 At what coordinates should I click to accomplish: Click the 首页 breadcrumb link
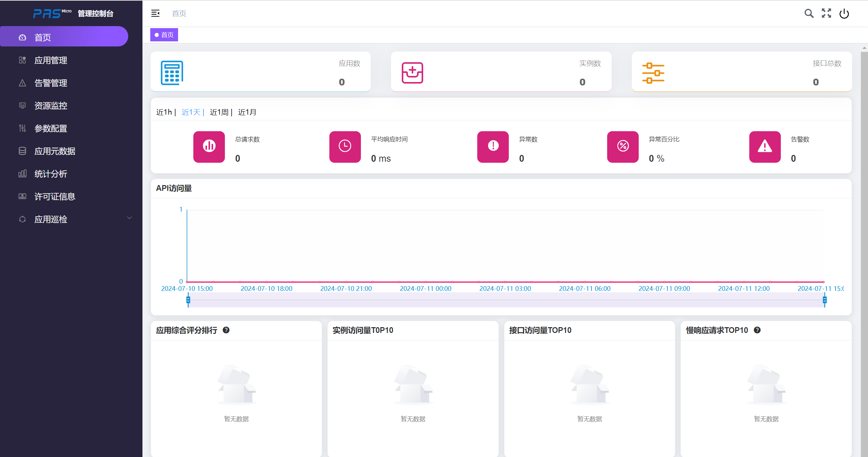pyautogui.click(x=179, y=14)
